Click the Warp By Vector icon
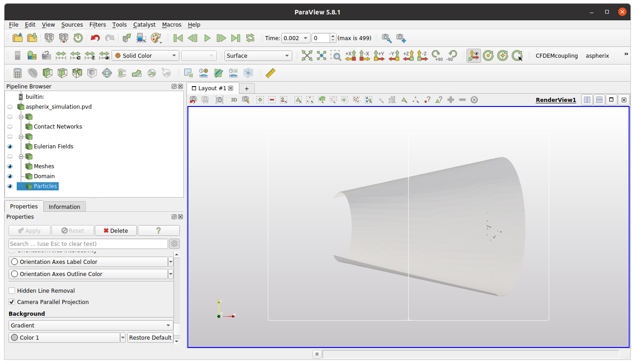The width and height of the screenshot is (635, 364). coord(137,73)
